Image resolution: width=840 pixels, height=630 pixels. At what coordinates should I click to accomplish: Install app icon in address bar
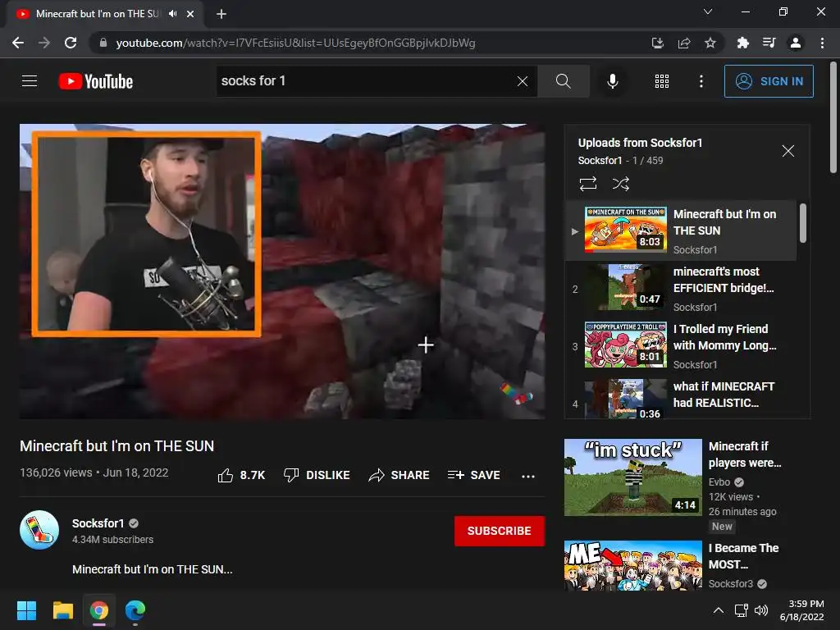click(657, 43)
